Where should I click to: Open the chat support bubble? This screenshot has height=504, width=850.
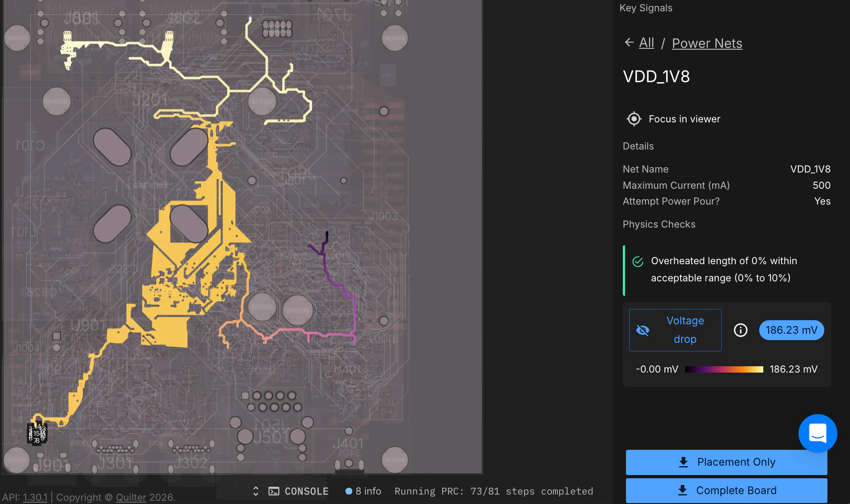click(x=817, y=433)
